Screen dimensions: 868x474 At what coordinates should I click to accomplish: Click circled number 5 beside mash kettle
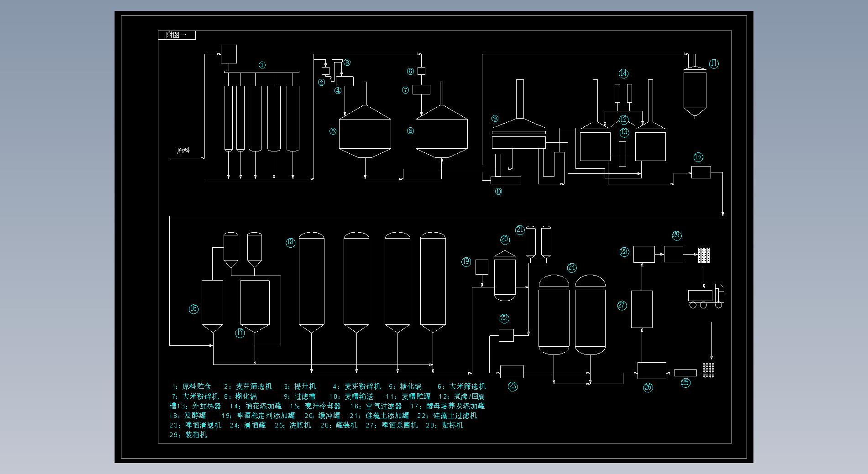333,131
